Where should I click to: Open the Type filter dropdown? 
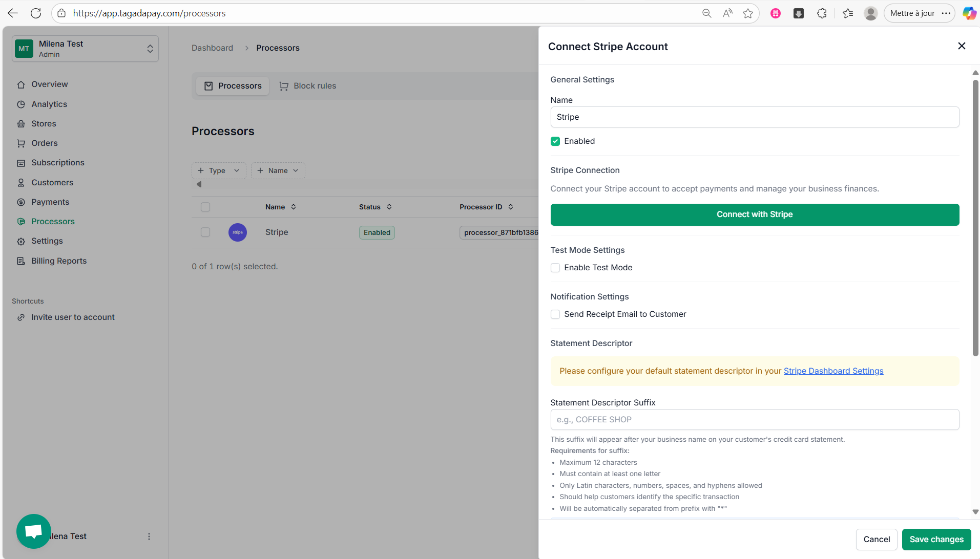[219, 170]
